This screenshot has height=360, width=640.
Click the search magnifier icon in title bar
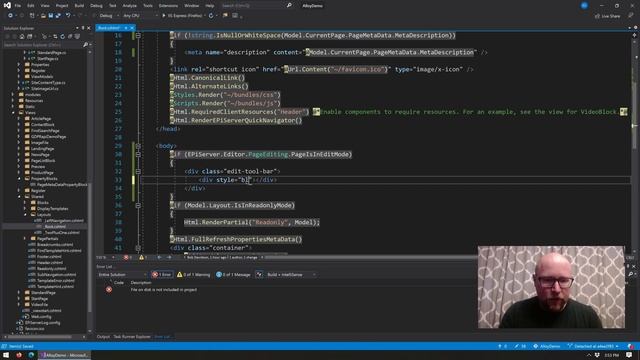289,6
